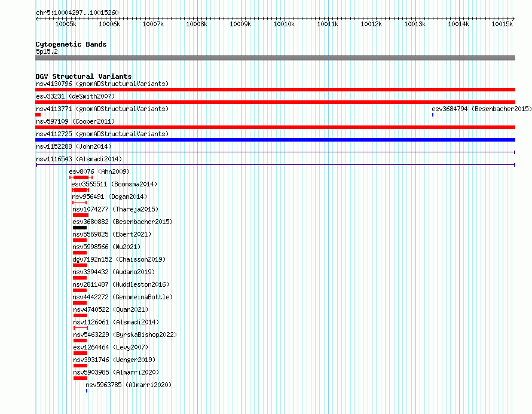Select nsv4442272 (GenomeinaBottle) label
The height and width of the screenshot is (414, 532).
[x=123, y=297]
